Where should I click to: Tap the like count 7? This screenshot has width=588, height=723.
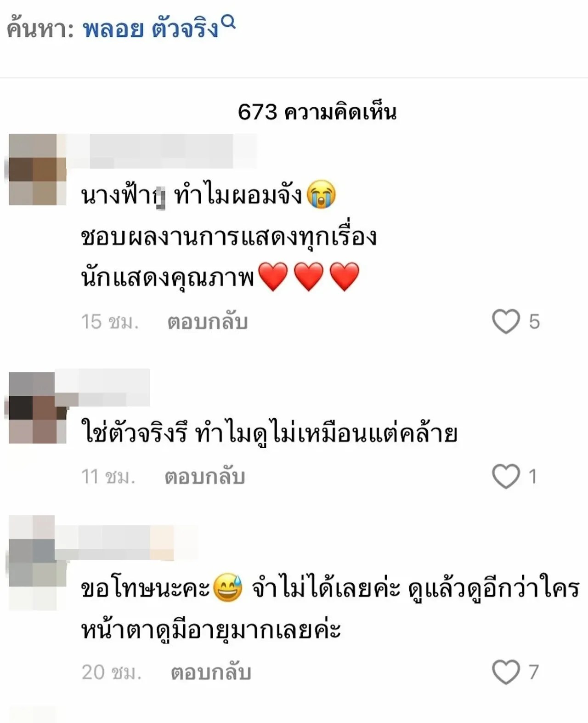point(533,672)
